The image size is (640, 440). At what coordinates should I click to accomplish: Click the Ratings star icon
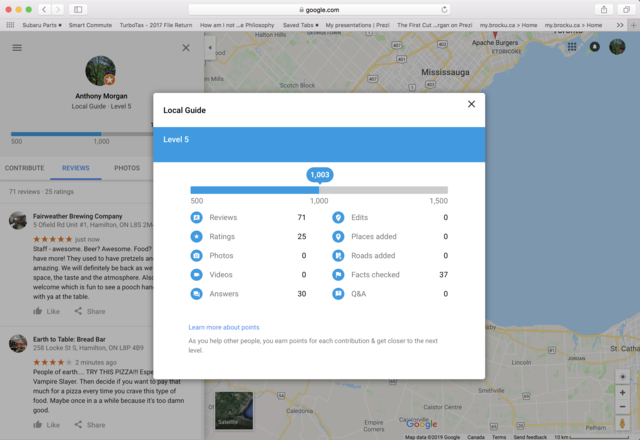196,236
